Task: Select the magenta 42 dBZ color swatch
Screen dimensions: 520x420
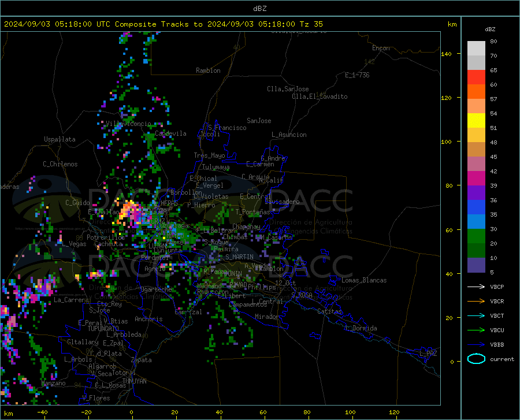Action: (x=476, y=178)
